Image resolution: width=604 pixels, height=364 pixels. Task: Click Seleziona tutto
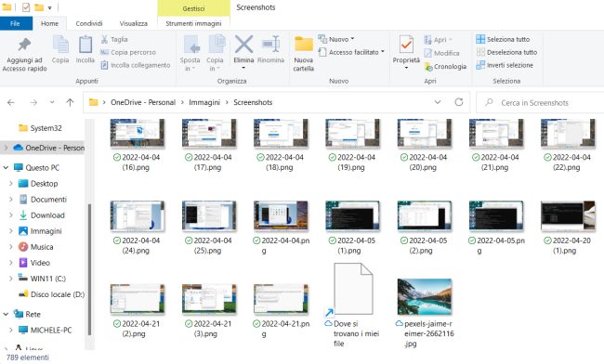503,39
